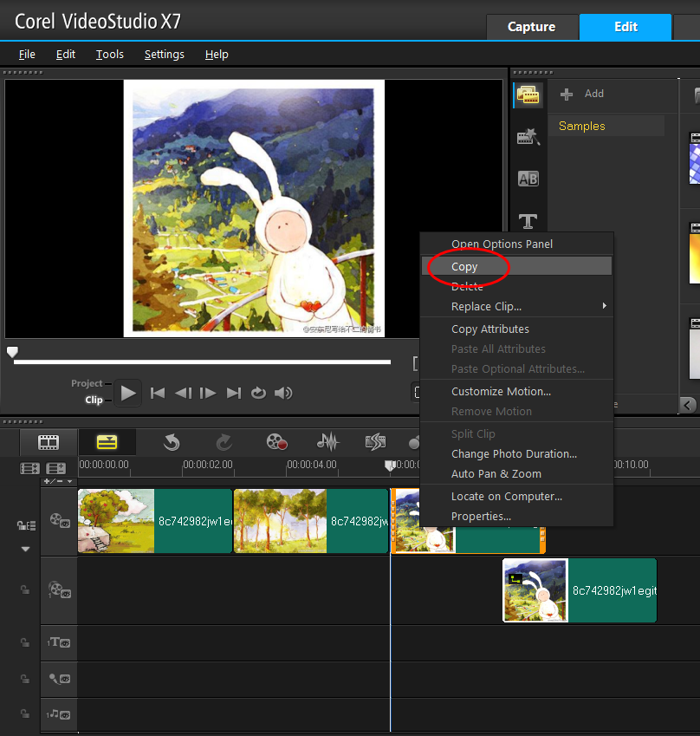Screen dimensions: 700x736
Task: Open the Instant Project library icon
Action: coord(528,137)
